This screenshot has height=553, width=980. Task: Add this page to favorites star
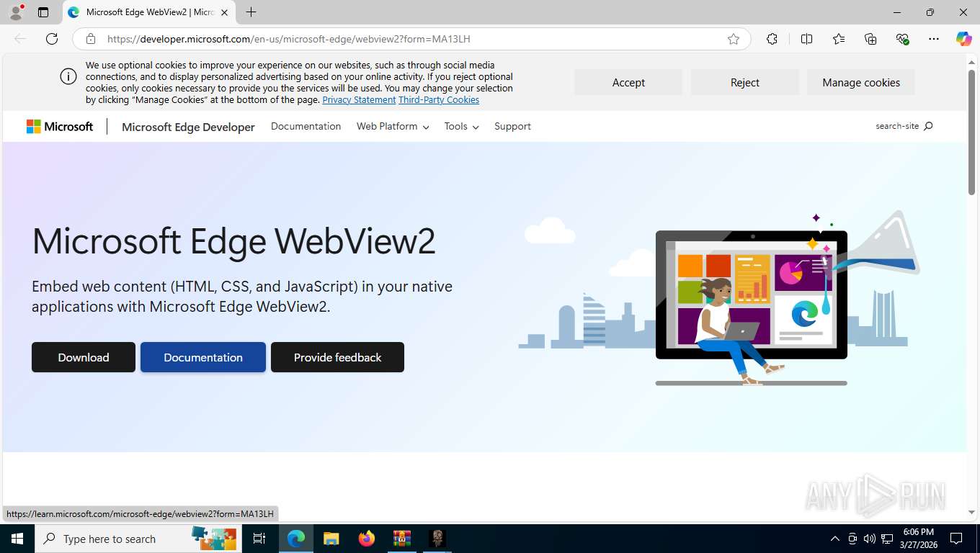pos(734,39)
